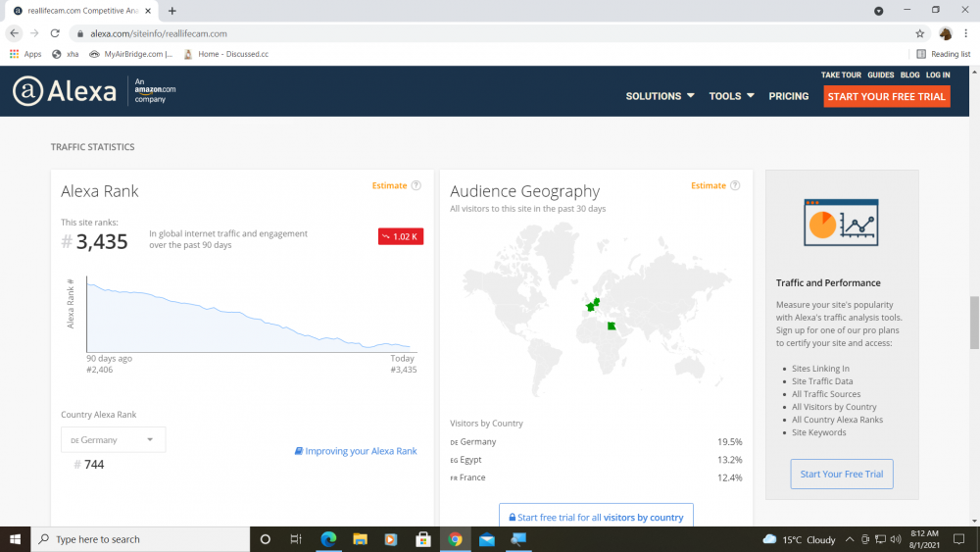The width and height of the screenshot is (980, 552).
Task: Open the BLOG link in header
Action: click(909, 75)
